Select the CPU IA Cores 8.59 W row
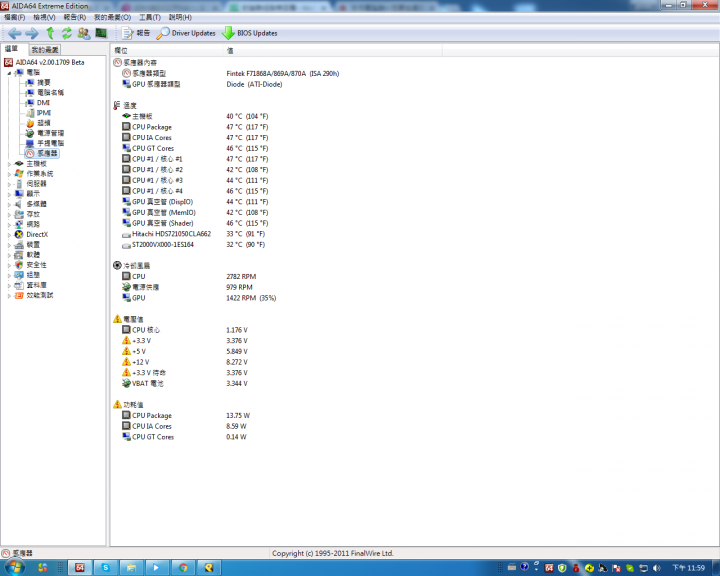 (x=185, y=426)
